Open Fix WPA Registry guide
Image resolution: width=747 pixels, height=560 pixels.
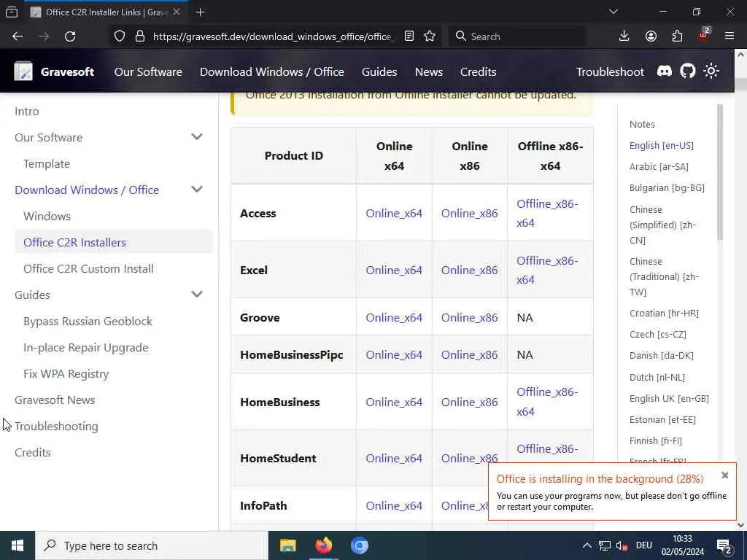tap(66, 373)
